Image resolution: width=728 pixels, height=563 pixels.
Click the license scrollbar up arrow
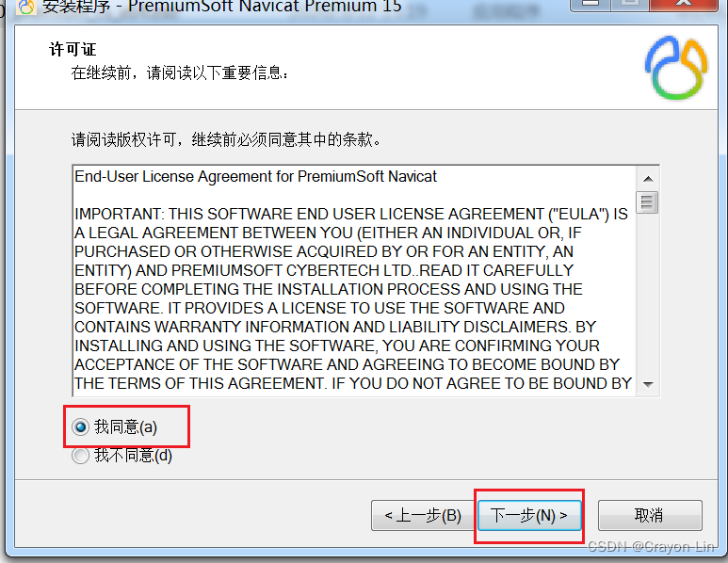(x=648, y=179)
